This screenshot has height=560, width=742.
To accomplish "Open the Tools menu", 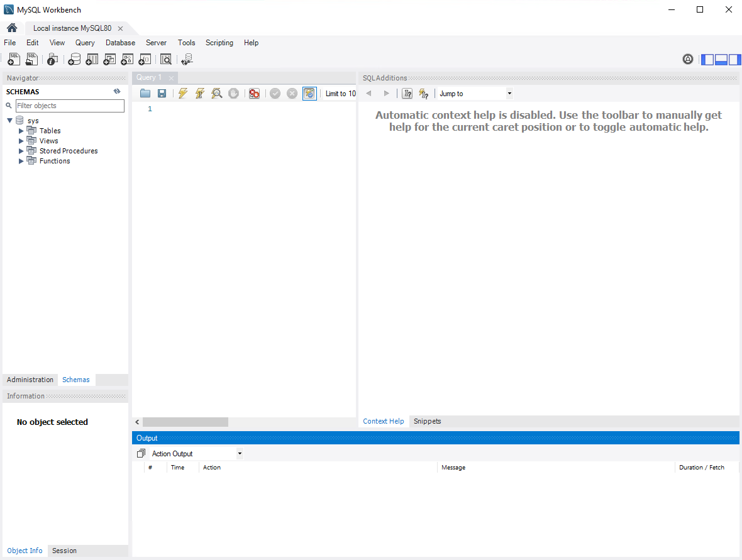I will [187, 43].
